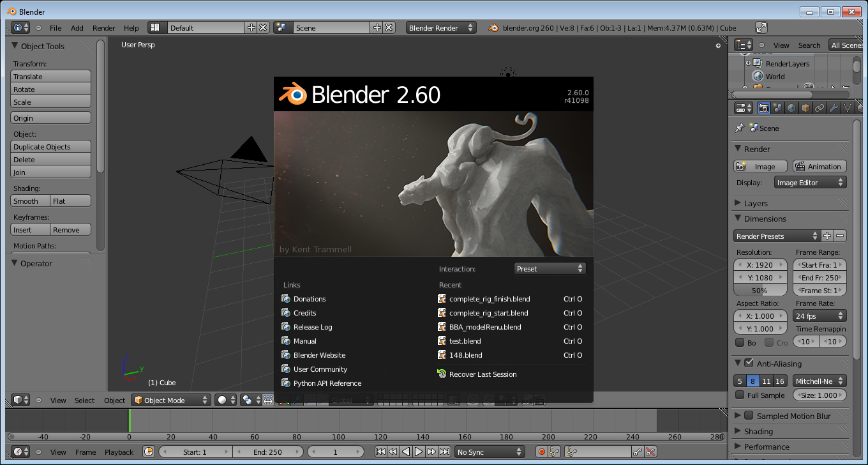
Task: Click the screen layout browse icon
Action: 157,27
